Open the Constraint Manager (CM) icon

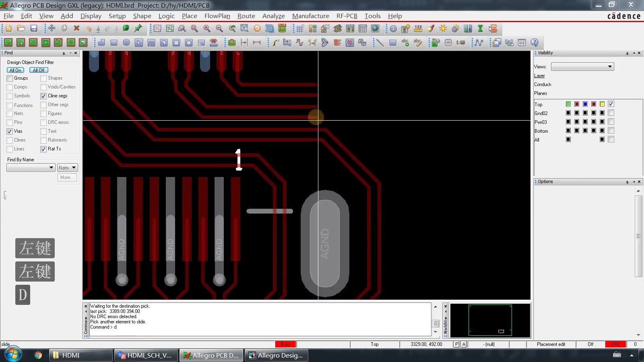tap(350, 29)
